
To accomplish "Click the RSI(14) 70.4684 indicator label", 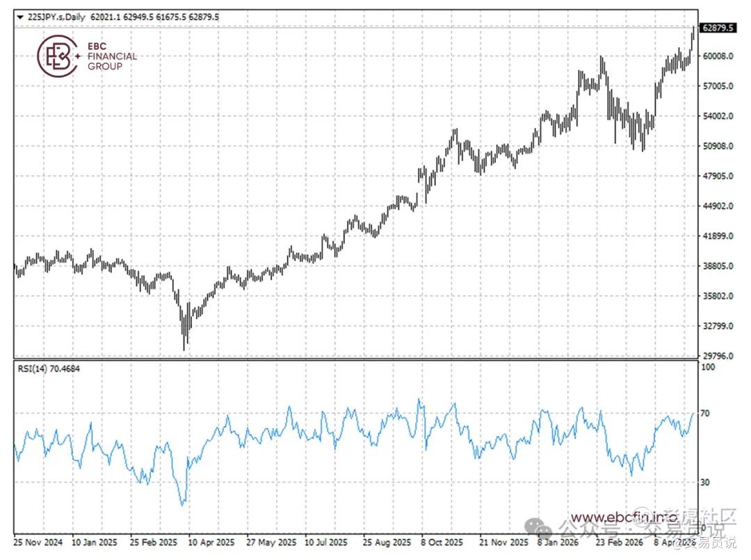I will pos(49,368).
